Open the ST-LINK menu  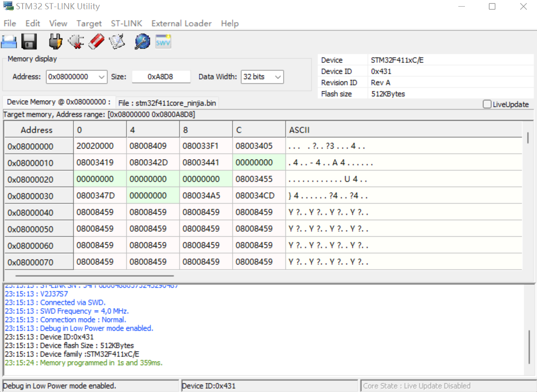point(126,23)
